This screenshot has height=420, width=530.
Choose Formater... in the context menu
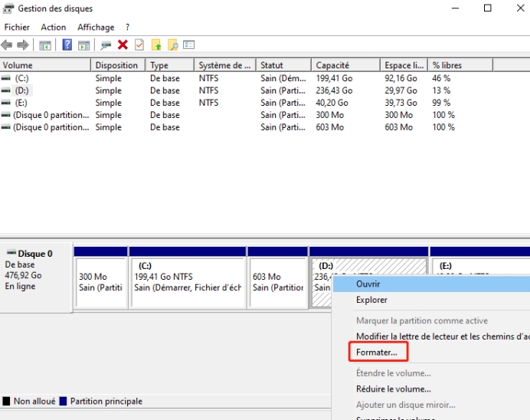[377, 353]
